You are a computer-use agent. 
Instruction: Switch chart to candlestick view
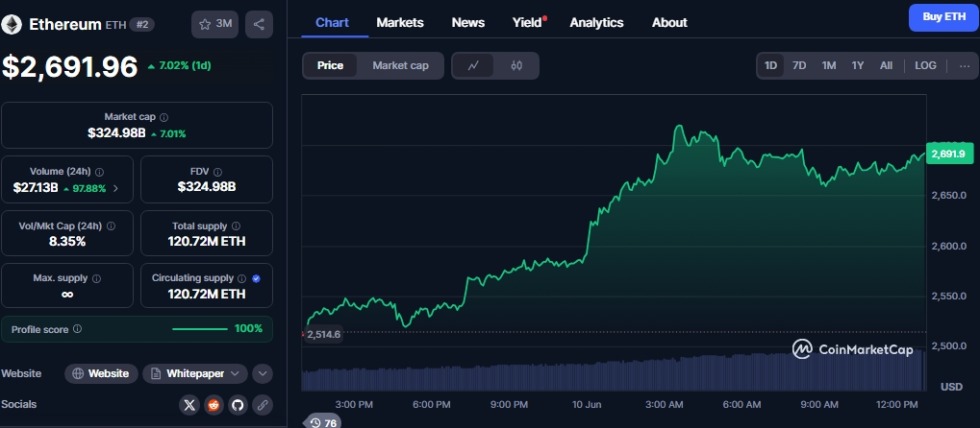(517, 66)
